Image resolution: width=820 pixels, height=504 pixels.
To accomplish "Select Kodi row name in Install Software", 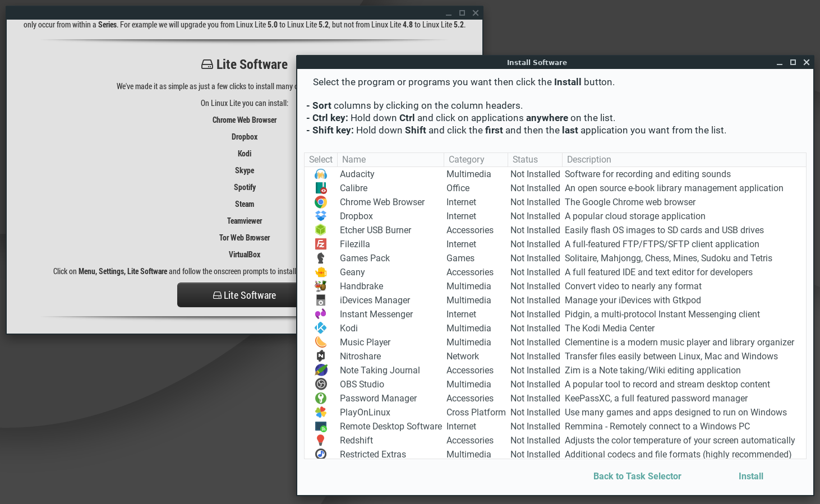I will coord(348,328).
